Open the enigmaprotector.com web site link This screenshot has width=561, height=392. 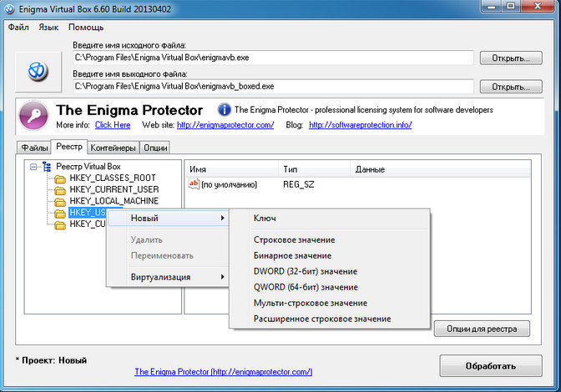click(x=225, y=125)
